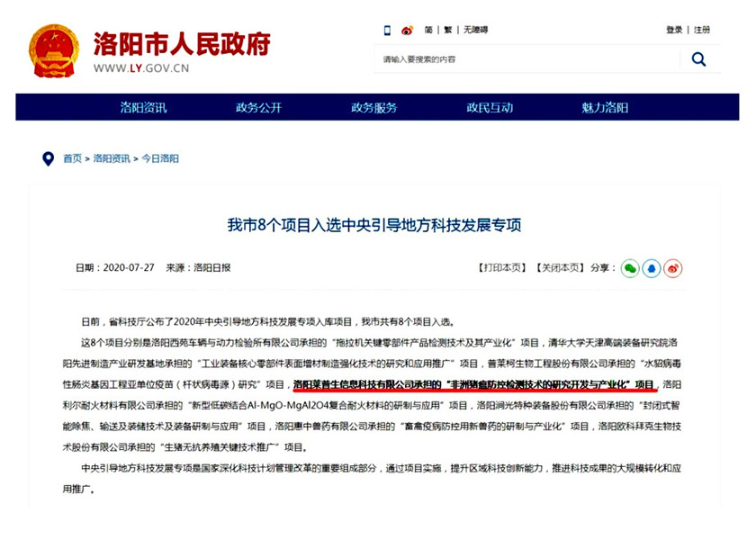
Task: Click the underlined 洛阳莱普生信息科技 sentence
Action: (473, 384)
